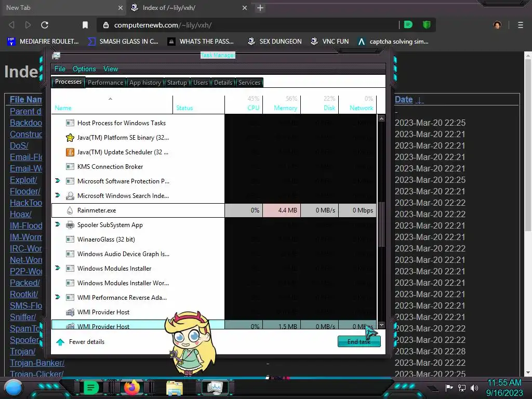Click KMS Connection Broker process icon
This screenshot has width=532, height=399.
tap(70, 167)
